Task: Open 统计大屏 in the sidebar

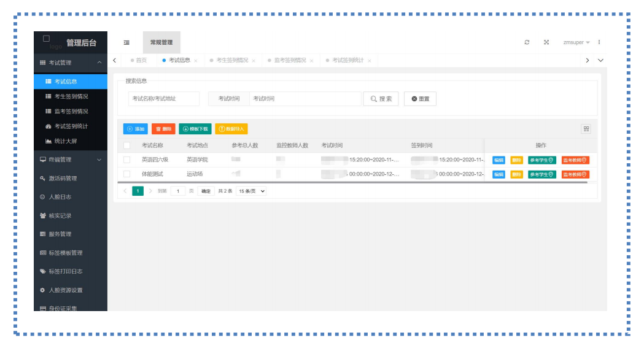Action: click(66, 141)
